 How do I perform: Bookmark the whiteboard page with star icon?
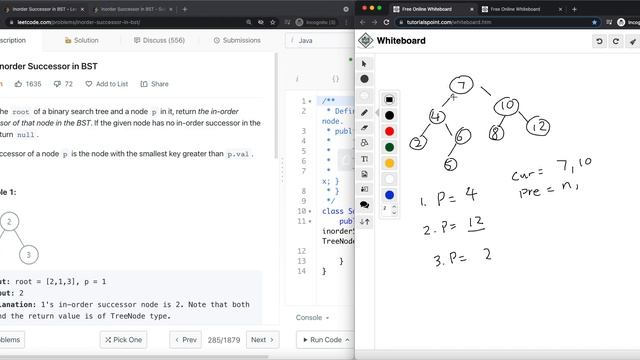pyautogui.click(x=594, y=22)
